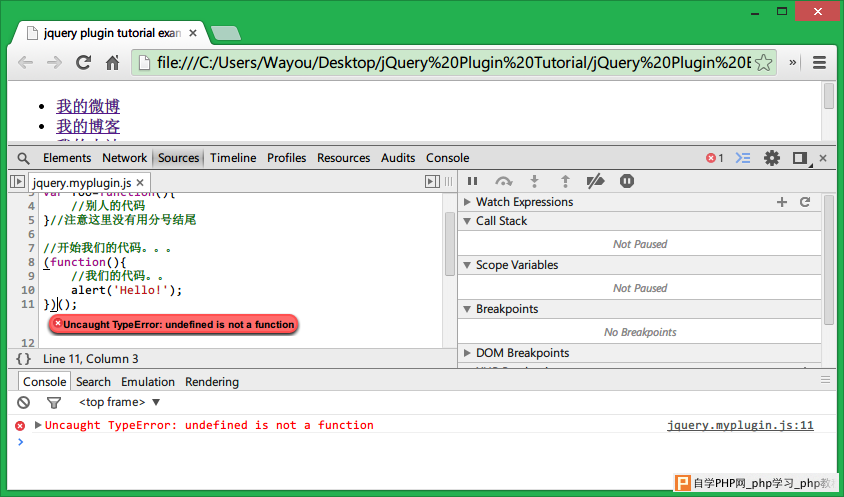Open DevTools settings gear

point(771,158)
